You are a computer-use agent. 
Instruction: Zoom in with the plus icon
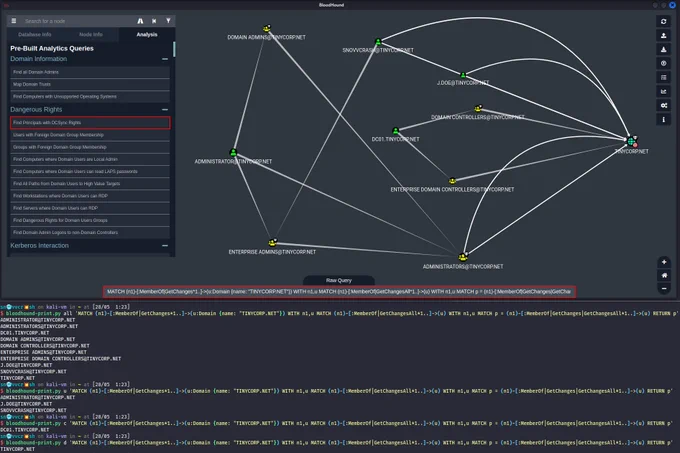664,262
